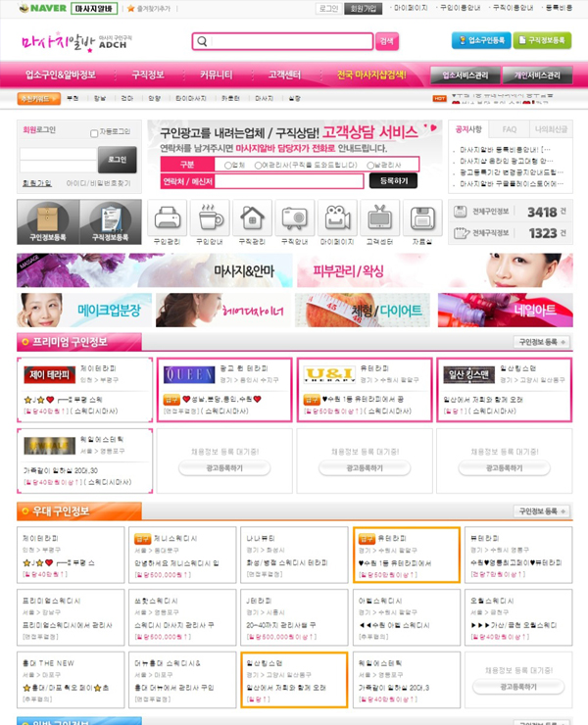Switch to the 나의최신글 tab
The height and width of the screenshot is (725, 588).
551,129
